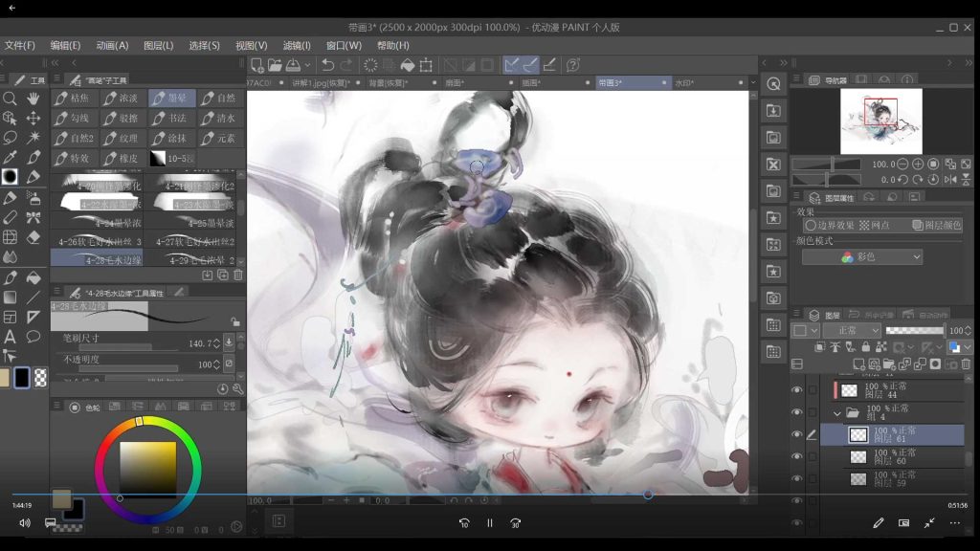
Task: Open the layer palette color dropdown
Action: click(x=805, y=330)
